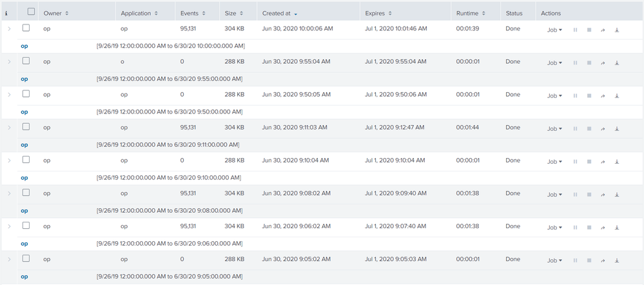Open the op search link under the 10:00:06 AM job

click(24, 46)
